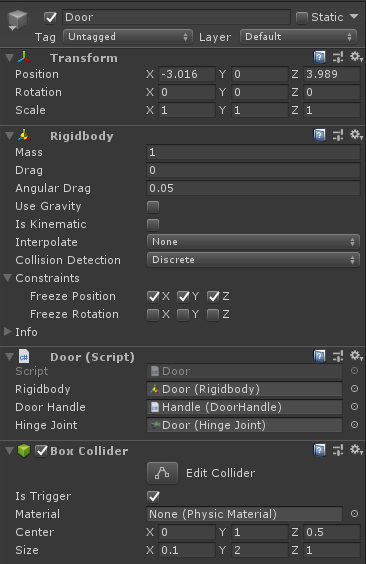Open the Interpolate dropdown
366x564 pixels.
pyautogui.click(x=253, y=242)
